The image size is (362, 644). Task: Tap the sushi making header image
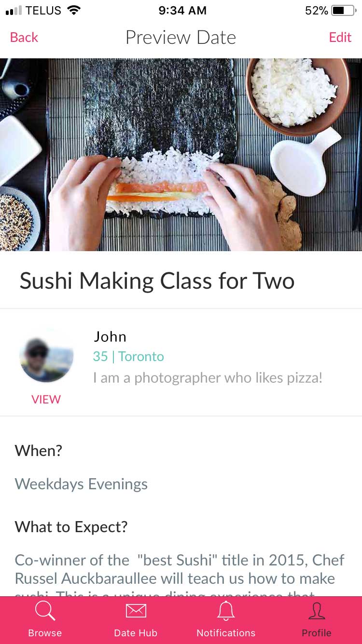(x=181, y=155)
